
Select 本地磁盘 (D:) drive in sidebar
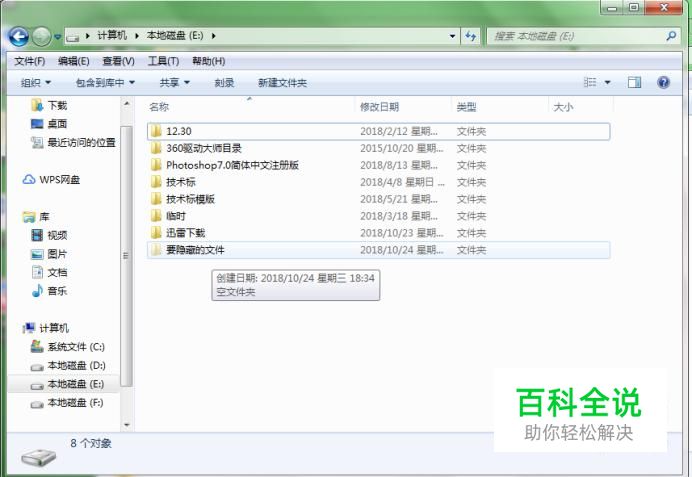tap(68, 365)
